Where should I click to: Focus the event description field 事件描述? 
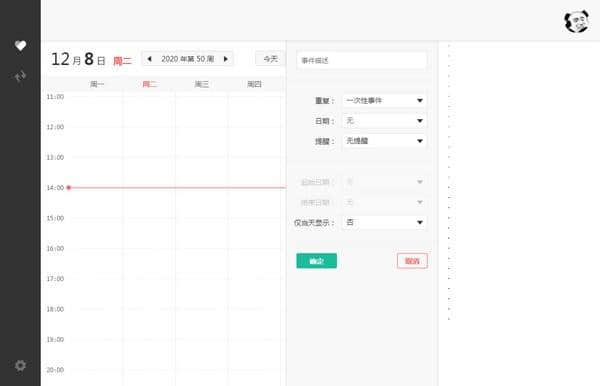click(362, 60)
